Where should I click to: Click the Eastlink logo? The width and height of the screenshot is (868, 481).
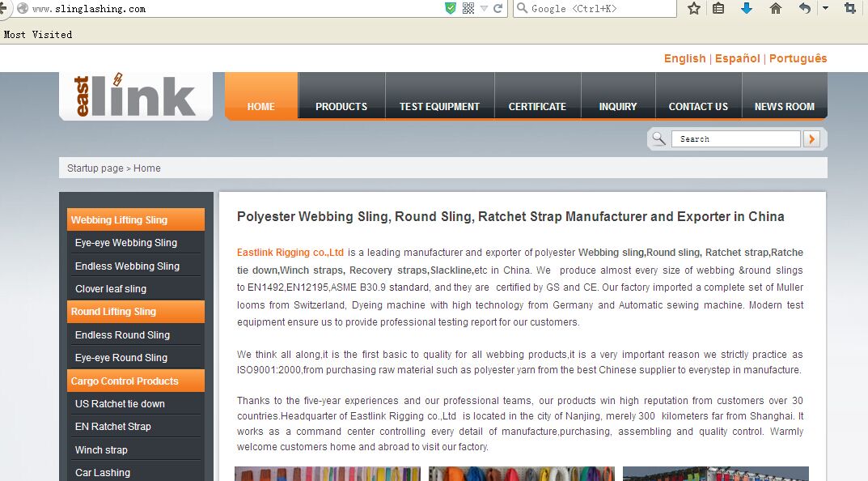pyautogui.click(x=136, y=96)
